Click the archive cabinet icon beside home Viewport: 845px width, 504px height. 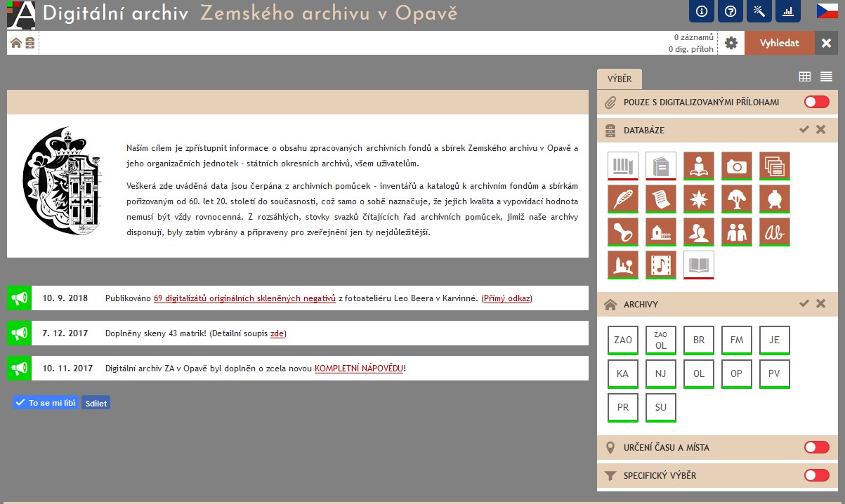[30, 43]
